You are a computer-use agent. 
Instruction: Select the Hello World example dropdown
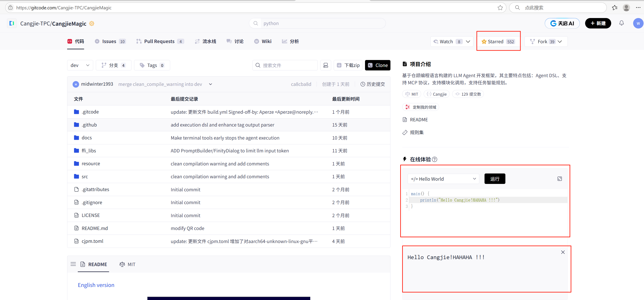(443, 179)
